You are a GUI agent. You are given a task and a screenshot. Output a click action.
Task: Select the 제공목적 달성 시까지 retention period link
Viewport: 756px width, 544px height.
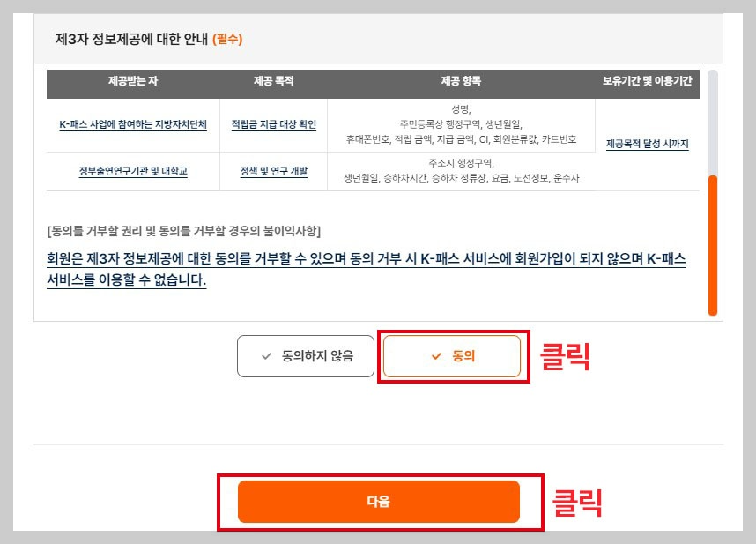point(648,141)
